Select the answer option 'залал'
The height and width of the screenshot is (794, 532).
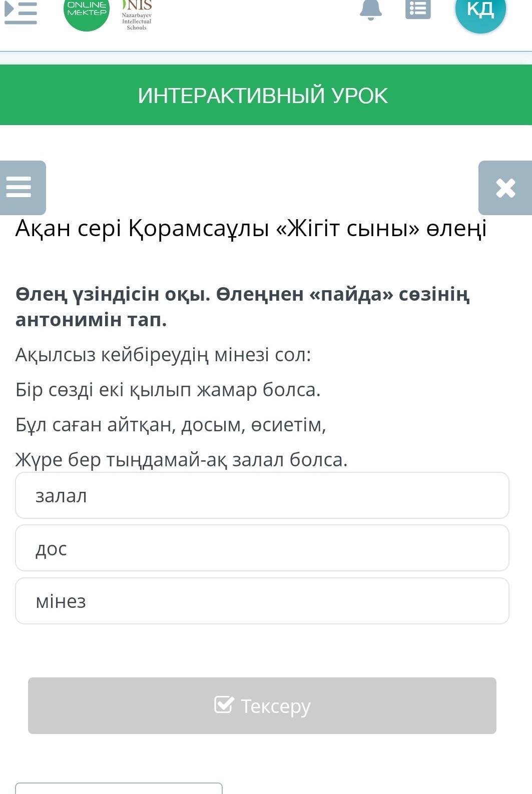262,495
